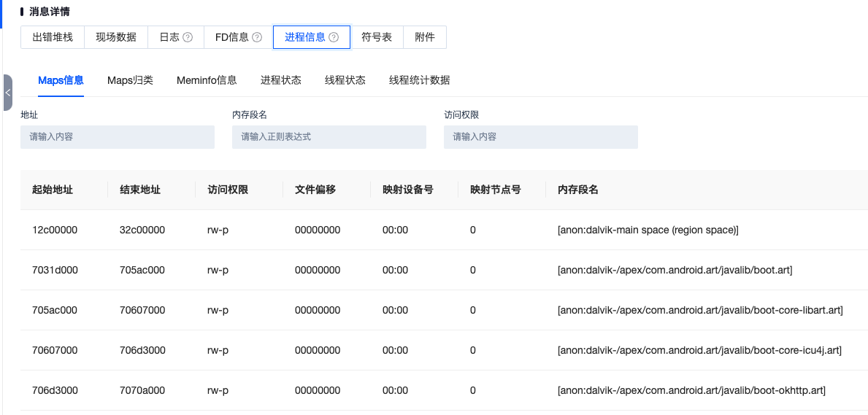Select the 线程状态 sub-tab

345,80
